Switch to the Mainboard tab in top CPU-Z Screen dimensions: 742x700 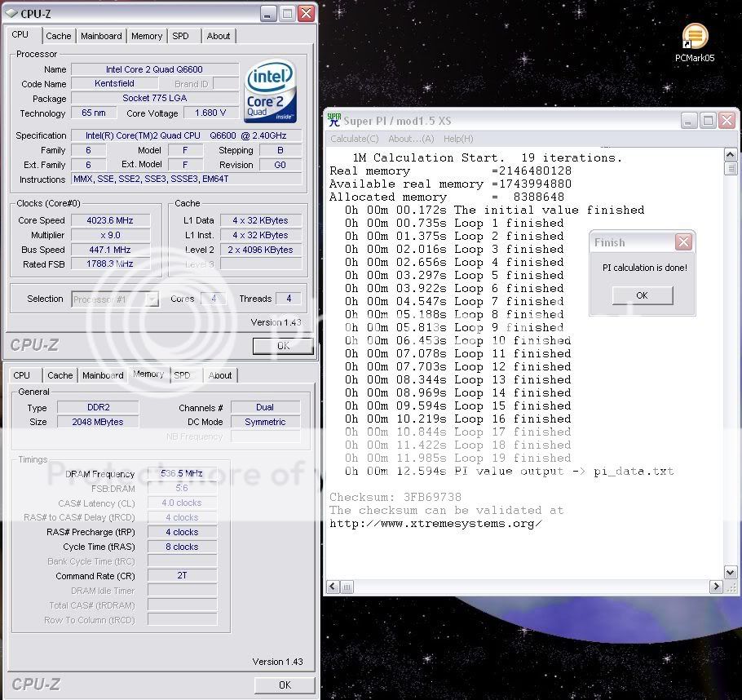coord(101,36)
